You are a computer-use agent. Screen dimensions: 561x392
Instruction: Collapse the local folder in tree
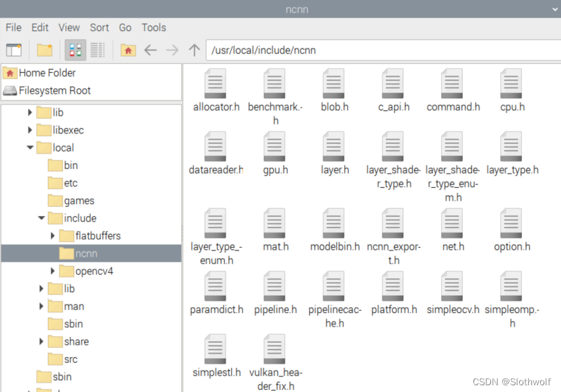point(30,148)
